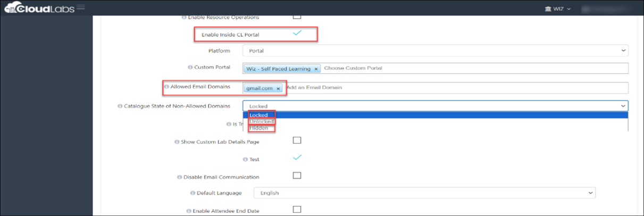The width and height of the screenshot is (644, 216).
Task: Click the institution icon beside WIZ
Action: click(548, 9)
